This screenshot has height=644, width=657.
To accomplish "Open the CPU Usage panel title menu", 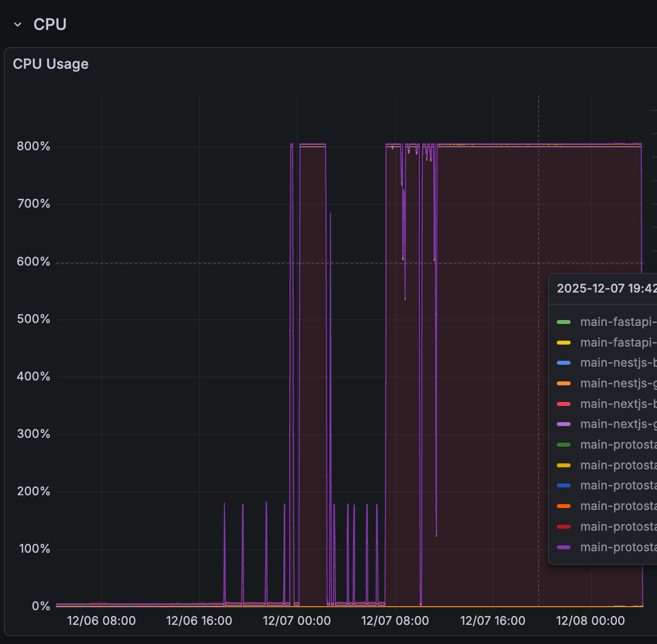I will [51, 64].
